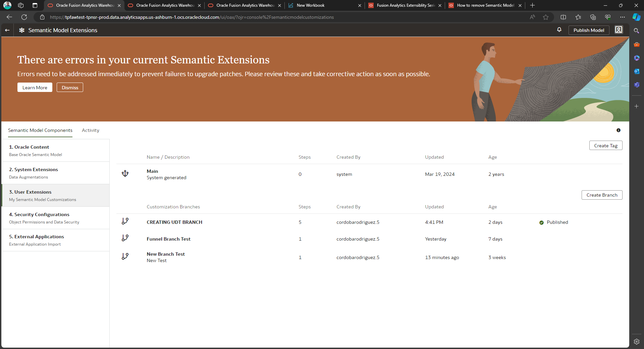
Task: Click the green Published status checkmark
Action: pyautogui.click(x=541, y=222)
